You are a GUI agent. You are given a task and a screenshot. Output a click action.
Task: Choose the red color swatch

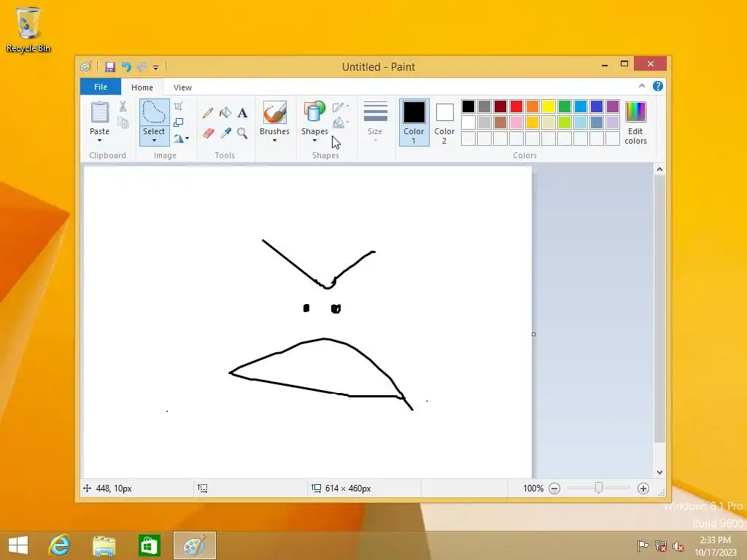coord(516,106)
